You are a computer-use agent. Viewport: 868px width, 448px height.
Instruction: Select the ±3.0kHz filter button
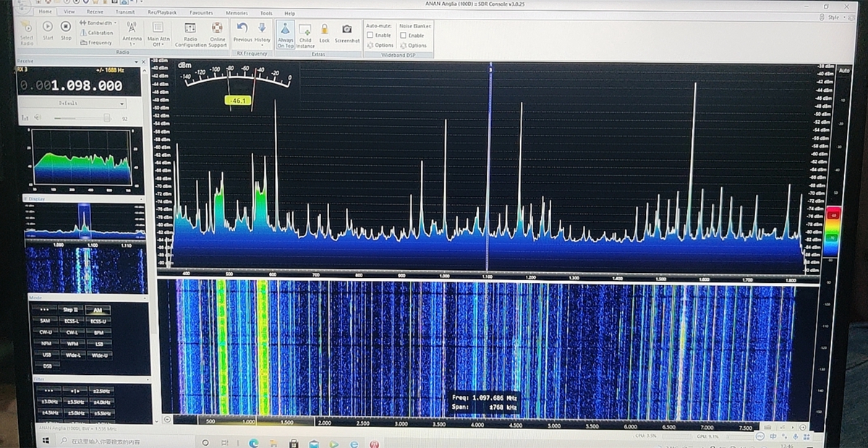tap(49, 402)
